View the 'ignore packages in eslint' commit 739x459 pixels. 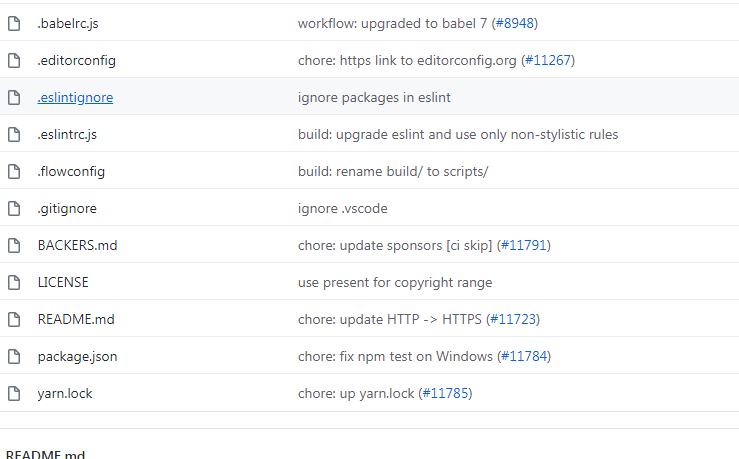374,98
